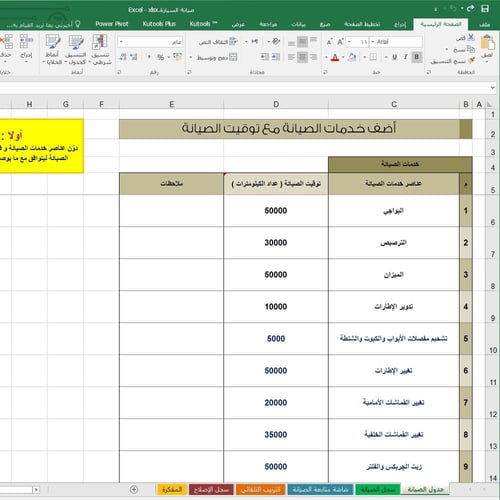Click the Borders grid icon

coord(373,57)
